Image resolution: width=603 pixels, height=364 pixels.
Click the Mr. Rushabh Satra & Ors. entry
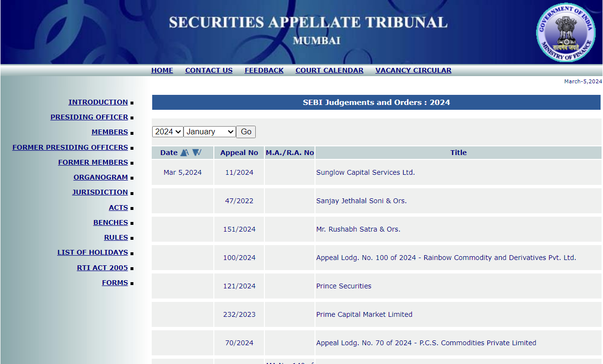(358, 229)
